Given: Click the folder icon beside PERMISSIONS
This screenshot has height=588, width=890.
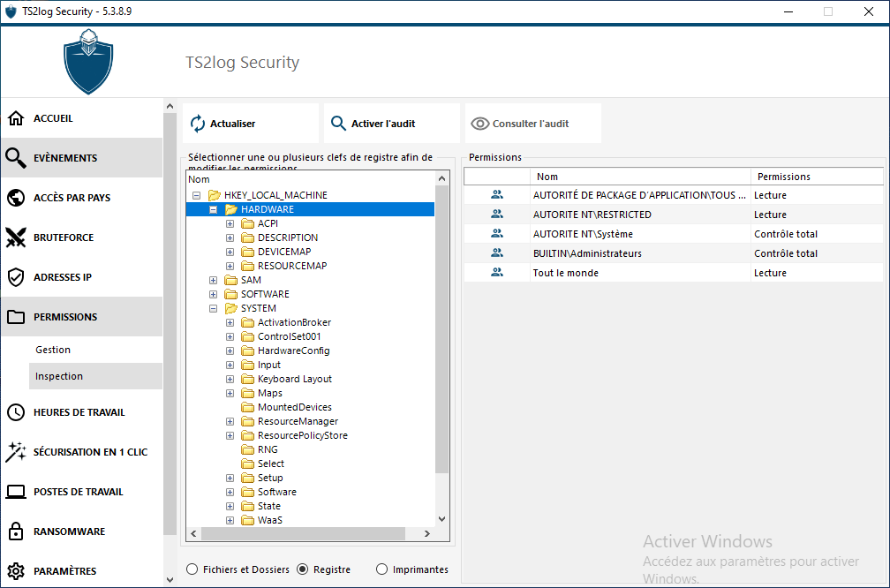Looking at the screenshot, I should click(x=16, y=317).
